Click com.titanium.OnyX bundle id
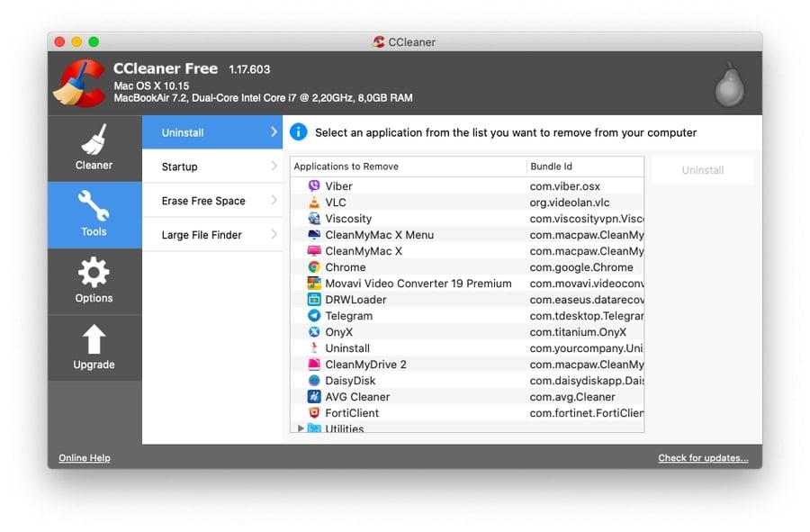Image resolution: width=810 pixels, height=532 pixels. point(578,332)
